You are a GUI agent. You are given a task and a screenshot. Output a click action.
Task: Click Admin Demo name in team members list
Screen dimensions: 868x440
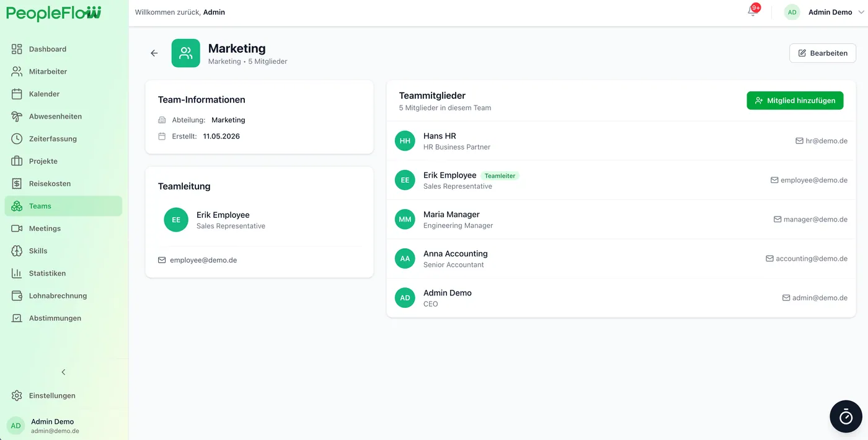point(448,293)
